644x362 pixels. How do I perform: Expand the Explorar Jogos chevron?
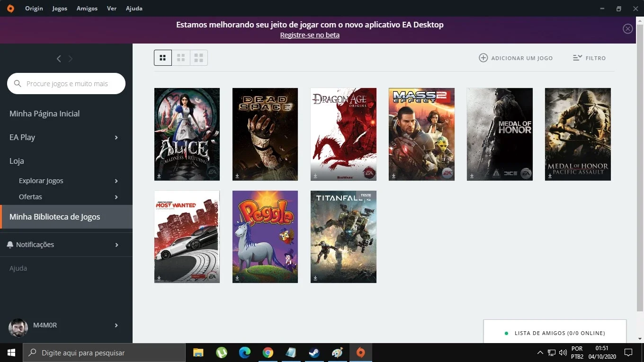[x=116, y=181]
